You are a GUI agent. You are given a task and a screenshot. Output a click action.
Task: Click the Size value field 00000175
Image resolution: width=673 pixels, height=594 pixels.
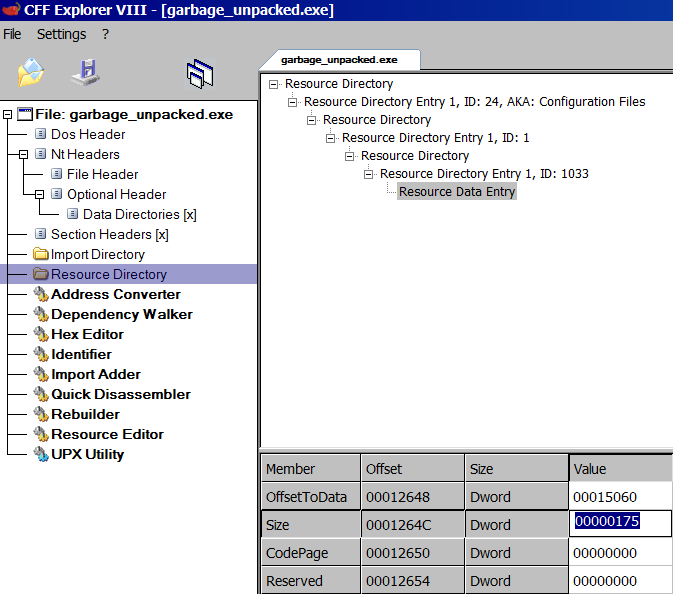click(620, 523)
